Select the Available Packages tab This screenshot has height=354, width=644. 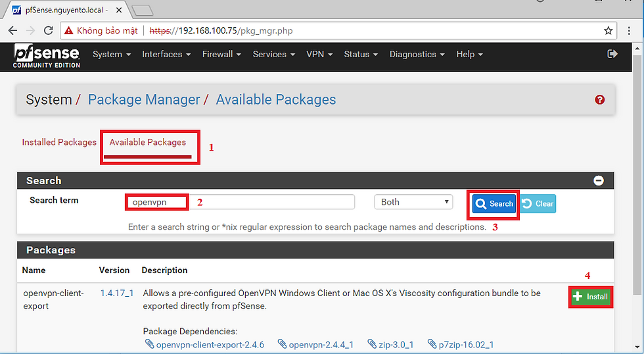click(147, 142)
